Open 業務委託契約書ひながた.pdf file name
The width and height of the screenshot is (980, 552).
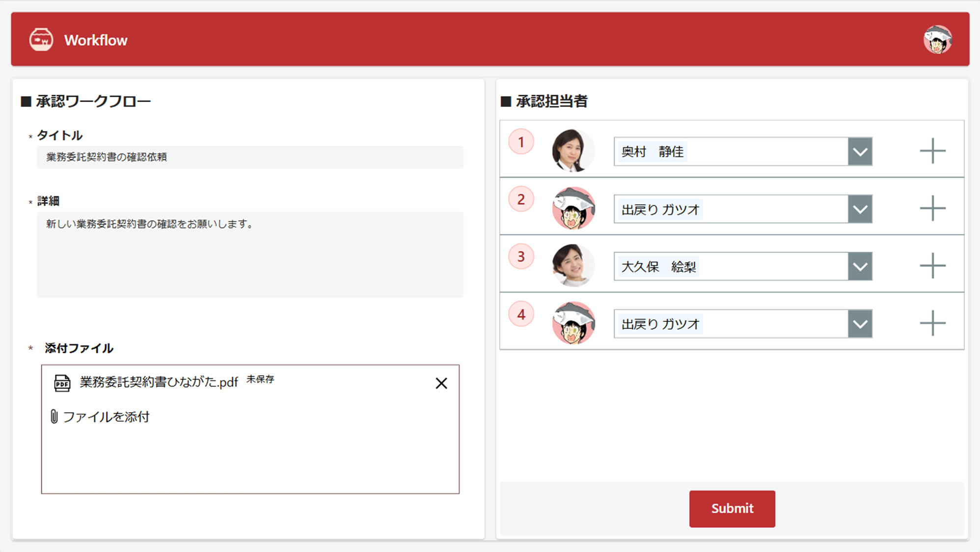tap(159, 382)
